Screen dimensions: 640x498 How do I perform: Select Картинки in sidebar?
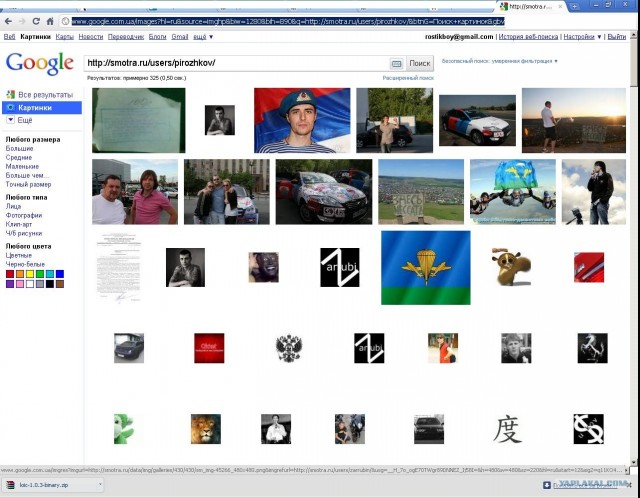(x=42, y=108)
